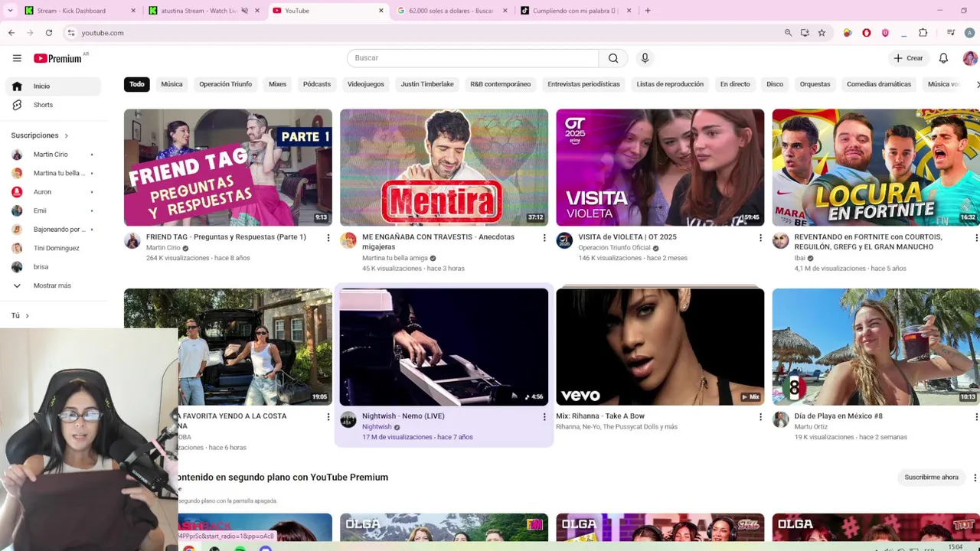This screenshot has height=551, width=980.
Task: Select the Pódcasts filter chip
Action: pos(316,84)
